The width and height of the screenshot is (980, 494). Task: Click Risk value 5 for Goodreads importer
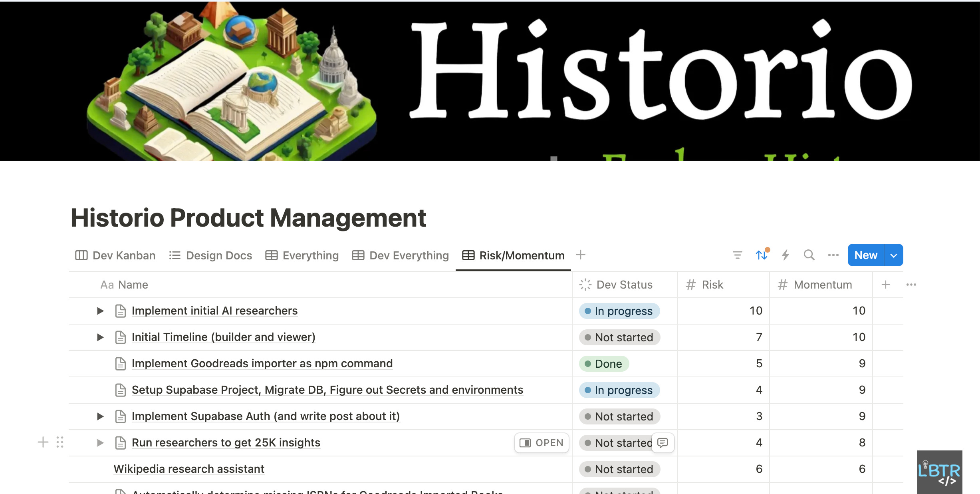click(x=759, y=363)
